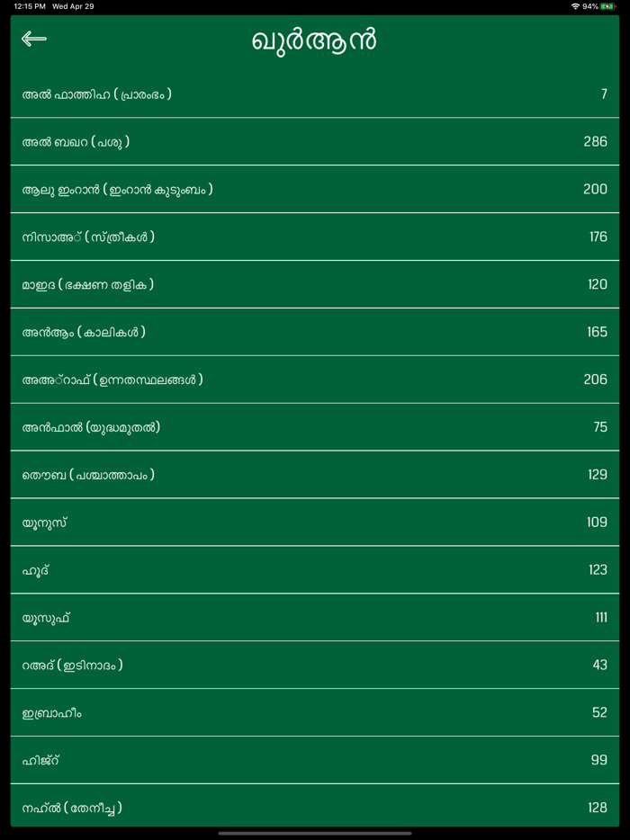This screenshot has width=630, height=840.
Task: Open അൻആം chapter with 165 verses
Action: tap(315, 332)
